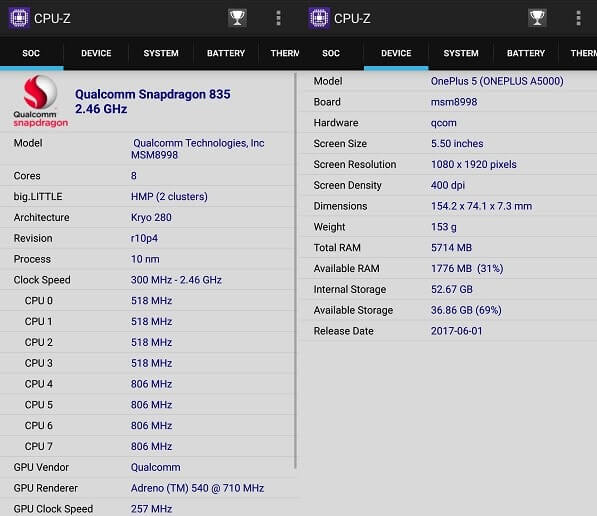This screenshot has height=516, width=597.
Task: Click the CPU 1 row
Action: 147,322
